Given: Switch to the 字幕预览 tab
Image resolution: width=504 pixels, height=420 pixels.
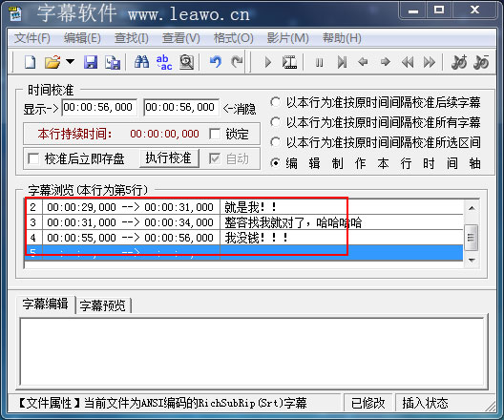Looking at the screenshot, I should pyautogui.click(x=103, y=305).
